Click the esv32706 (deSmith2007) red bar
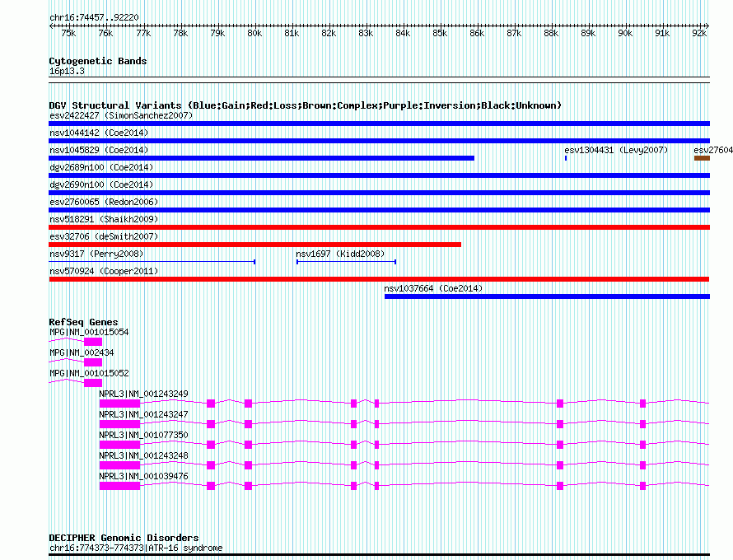 point(254,245)
